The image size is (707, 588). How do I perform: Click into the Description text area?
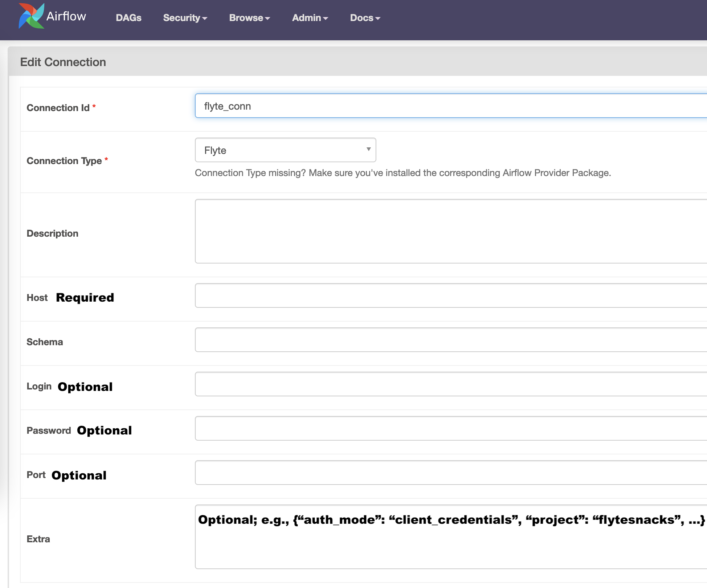pyautogui.click(x=450, y=231)
